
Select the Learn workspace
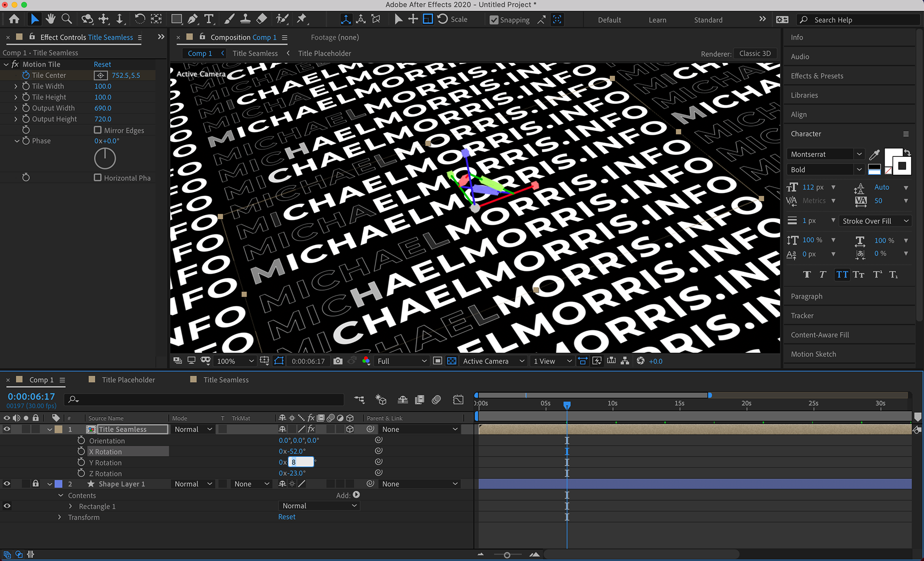pyautogui.click(x=657, y=20)
